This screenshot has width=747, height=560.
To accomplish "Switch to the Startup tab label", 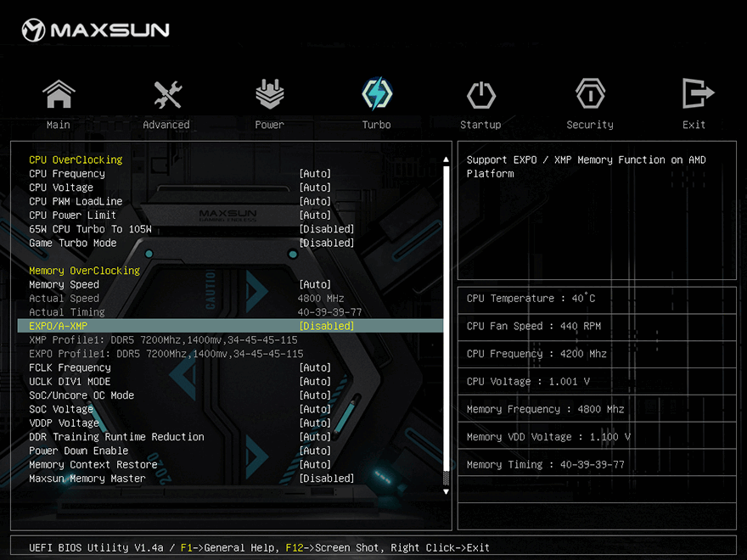I will [480, 125].
